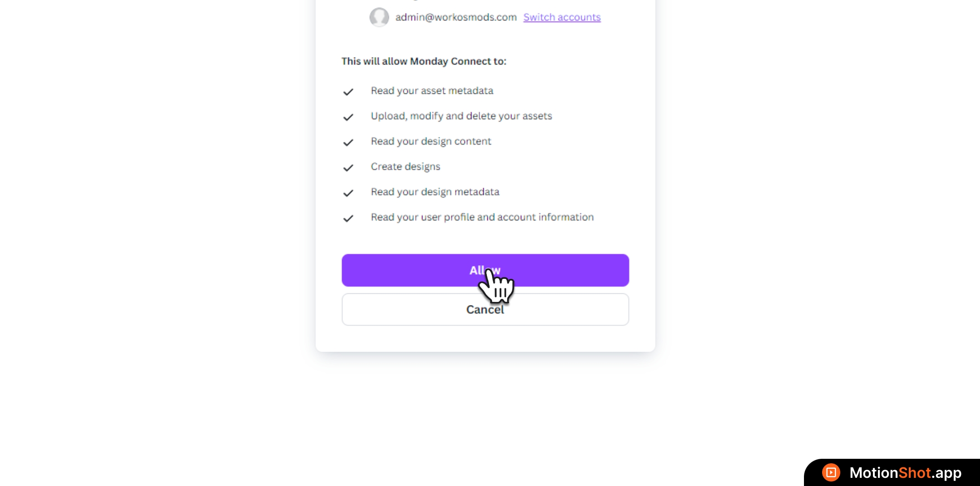The image size is (980, 486).
Task: Click checkmark beside user profile permission
Action: tap(348, 219)
